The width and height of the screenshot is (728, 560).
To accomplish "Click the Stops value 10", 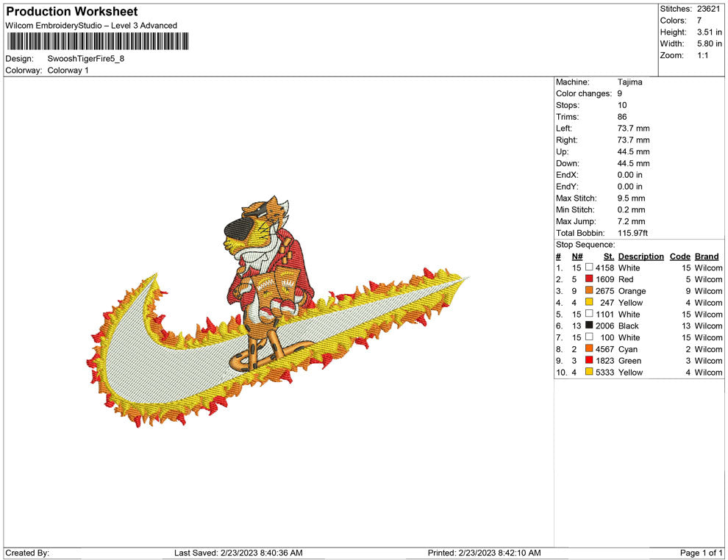I will (622, 105).
